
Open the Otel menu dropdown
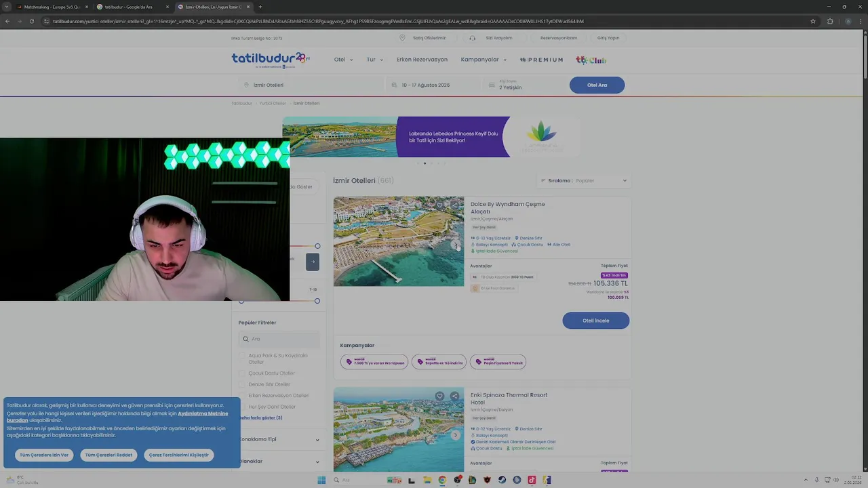(343, 60)
